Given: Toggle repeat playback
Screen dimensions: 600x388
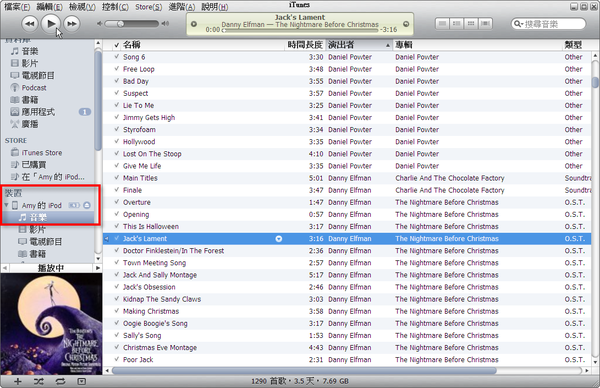Looking at the screenshot, I should pyautogui.click(x=60, y=381).
